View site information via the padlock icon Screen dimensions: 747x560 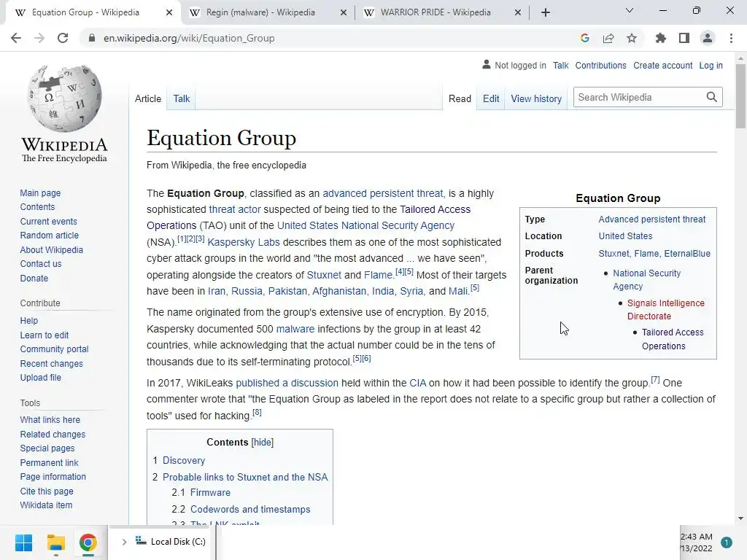[92, 38]
